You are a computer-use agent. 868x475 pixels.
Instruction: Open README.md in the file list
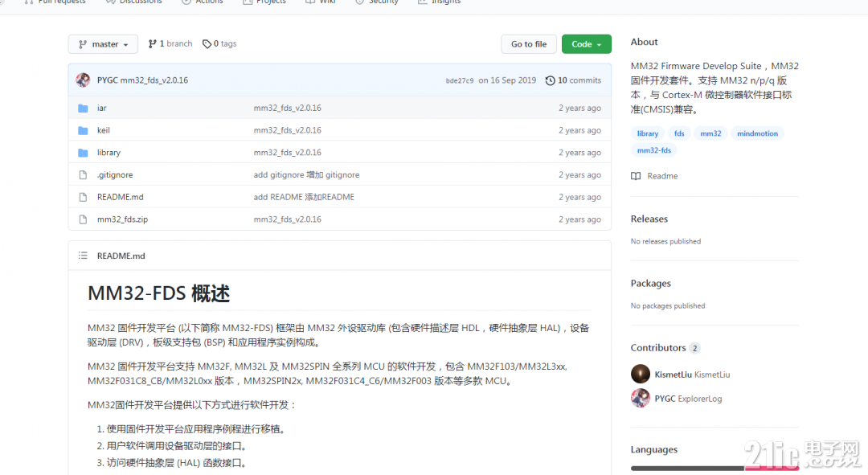pos(120,197)
